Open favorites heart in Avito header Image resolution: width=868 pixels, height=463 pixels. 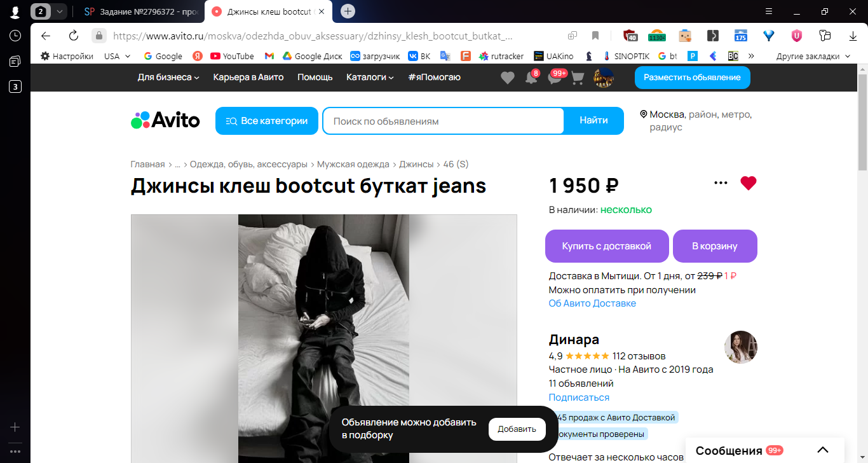[x=507, y=78]
